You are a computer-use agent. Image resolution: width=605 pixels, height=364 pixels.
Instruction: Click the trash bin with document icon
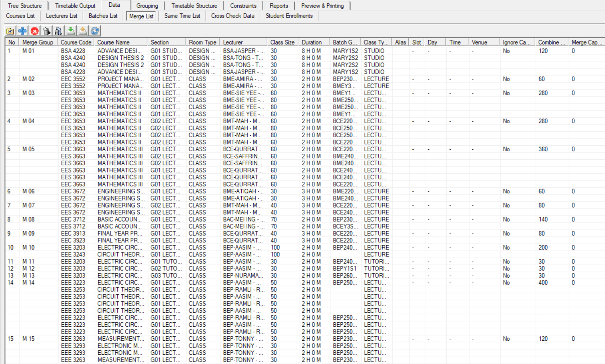[x=59, y=31]
